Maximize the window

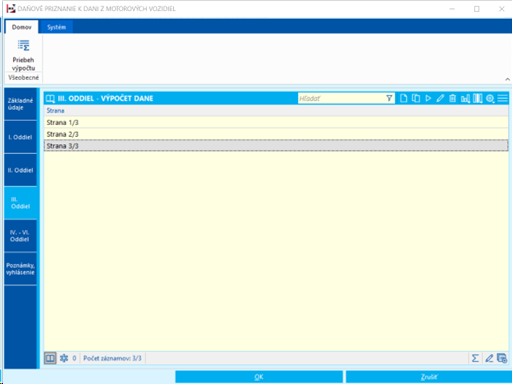477,9
